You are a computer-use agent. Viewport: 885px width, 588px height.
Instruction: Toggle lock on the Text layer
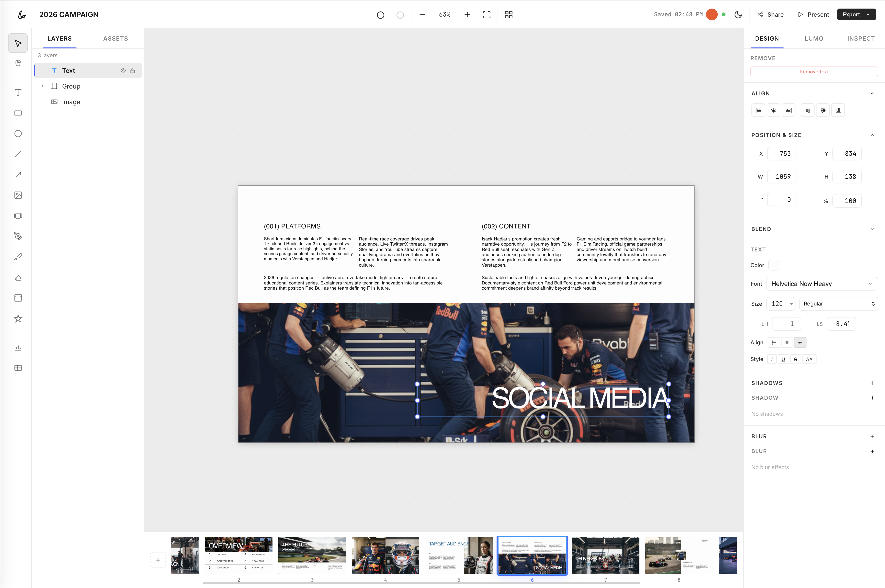tap(133, 70)
